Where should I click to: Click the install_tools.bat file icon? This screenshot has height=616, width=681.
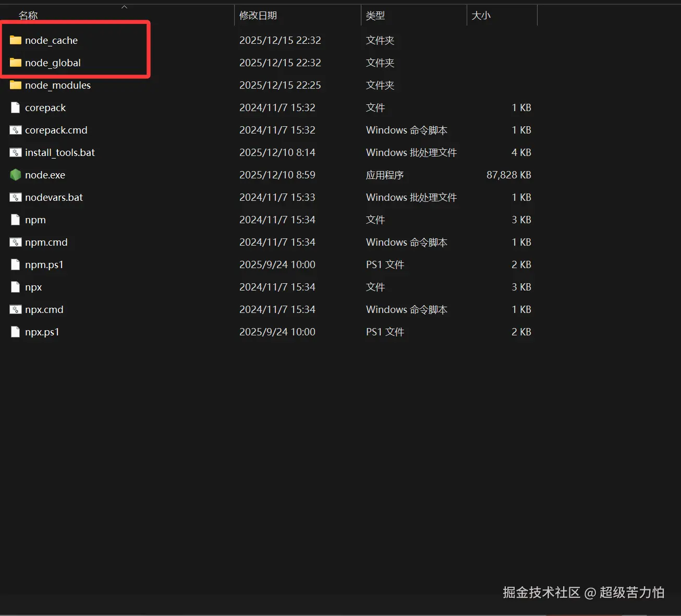tap(16, 152)
